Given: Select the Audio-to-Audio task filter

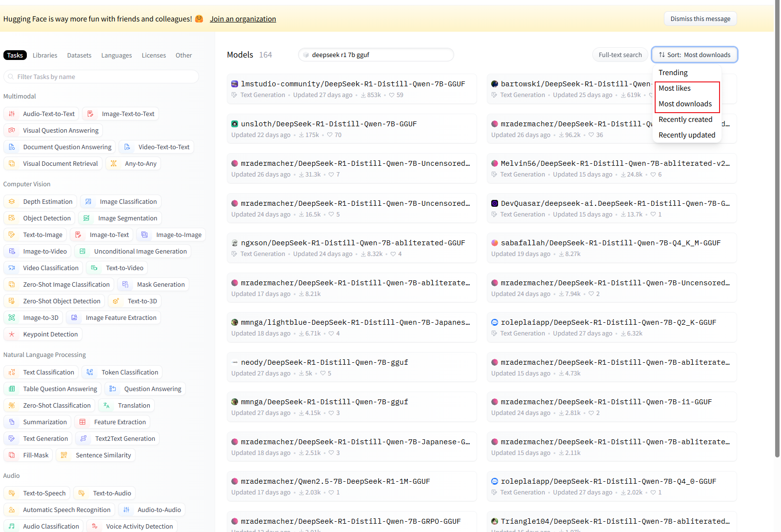Looking at the screenshot, I should click(152, 510).
